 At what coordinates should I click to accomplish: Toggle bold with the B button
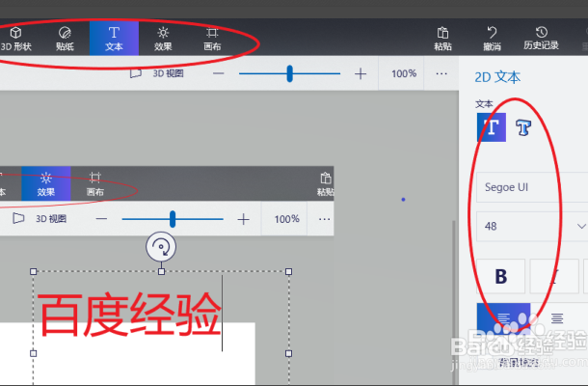click(500, 276)
